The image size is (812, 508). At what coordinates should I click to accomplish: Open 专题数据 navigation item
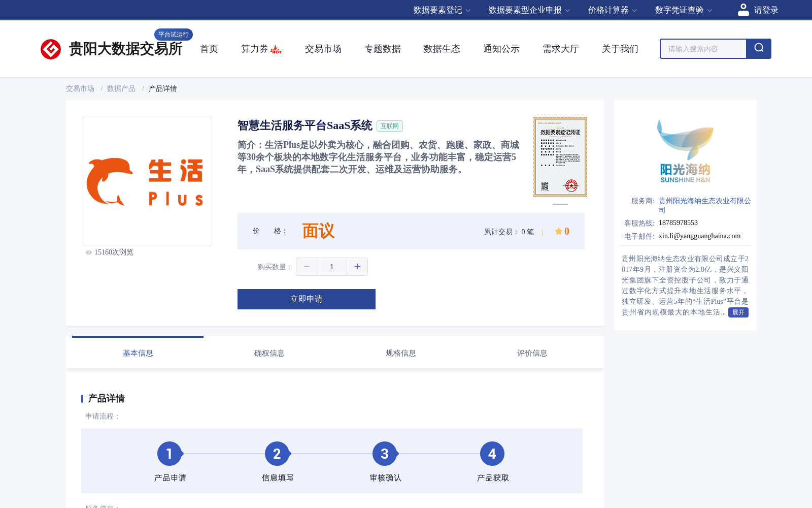click(x=383, y=49)
